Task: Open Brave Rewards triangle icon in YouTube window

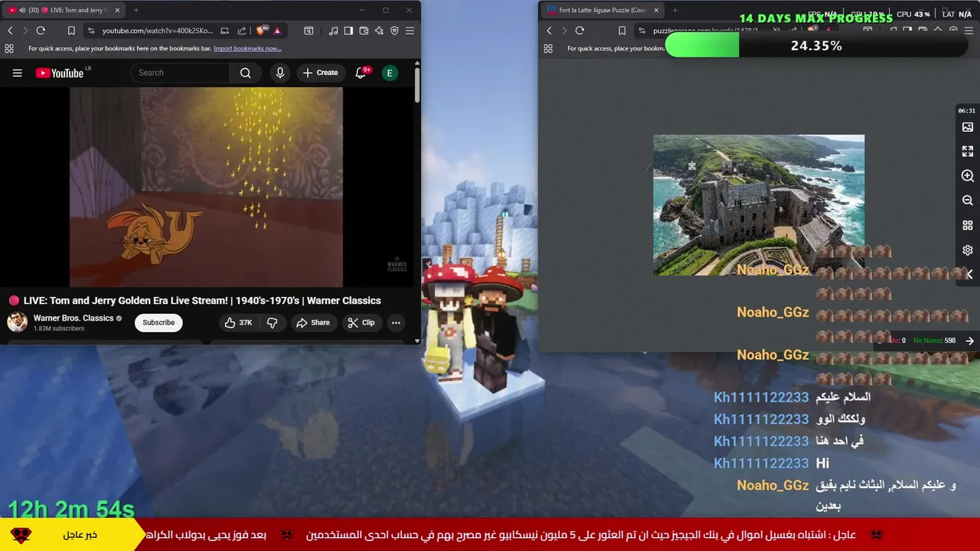Action: (x=277, y=31)
